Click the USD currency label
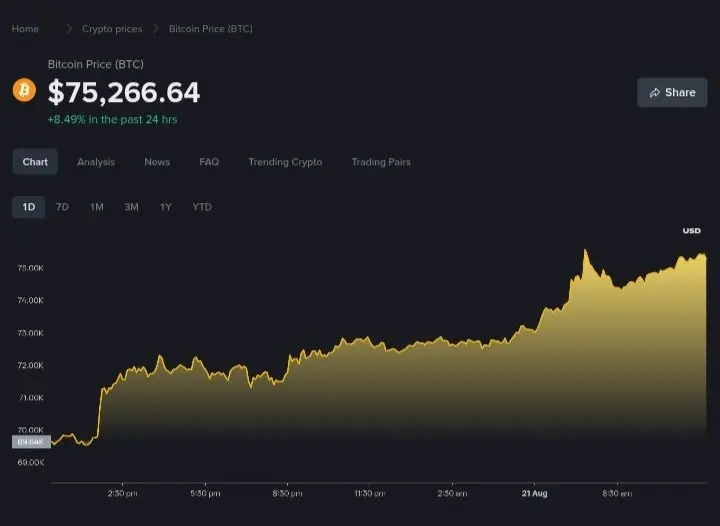Screen dimensions: 720x526 pyautogui.click(x=692, y=230)
